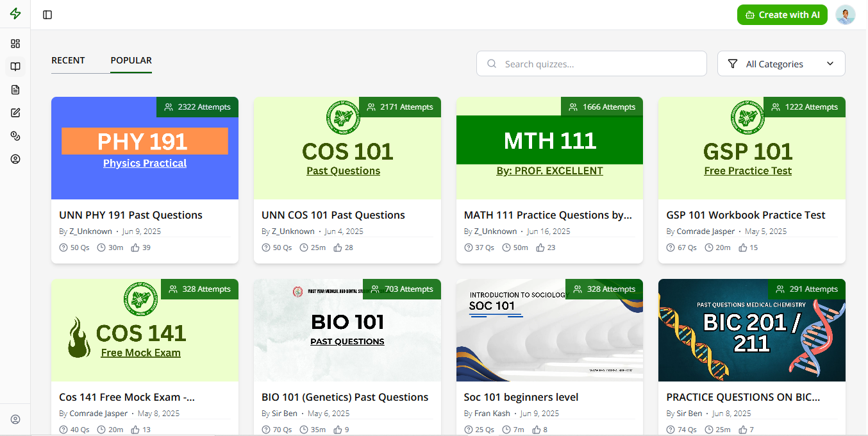Click author link Comrade Jasper on Cos 141 card
This screenshot has height=436, width=868.
click(98, 413)
